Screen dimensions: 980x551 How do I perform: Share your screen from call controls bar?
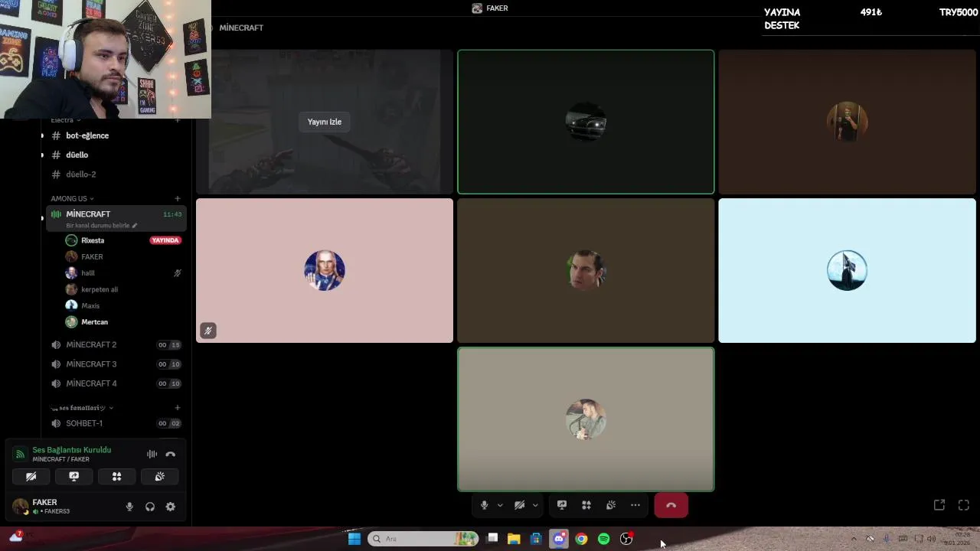pyautogui.click(x=562, y=505)
